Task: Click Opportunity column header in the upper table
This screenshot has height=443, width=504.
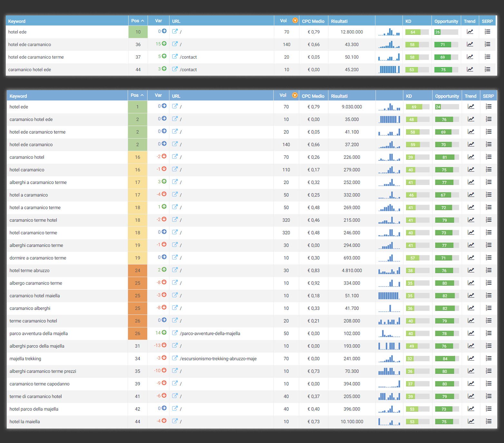Action: pos(446,21)
